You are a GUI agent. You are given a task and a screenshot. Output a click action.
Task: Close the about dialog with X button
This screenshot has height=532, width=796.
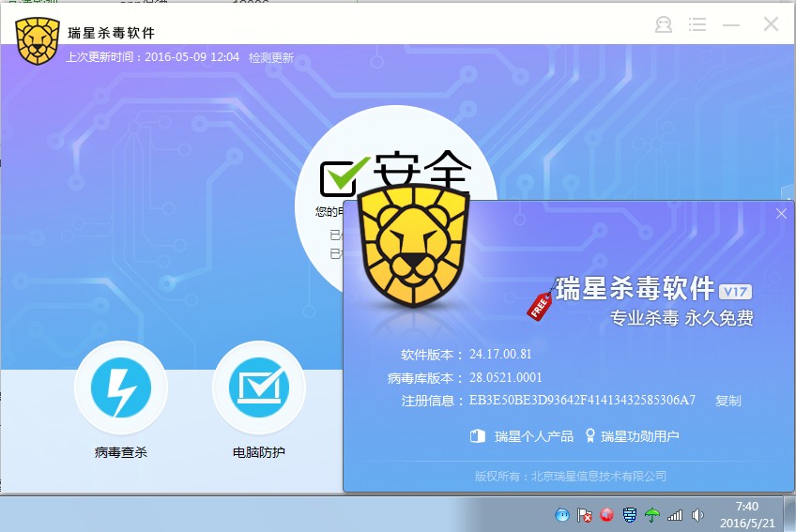781,214
